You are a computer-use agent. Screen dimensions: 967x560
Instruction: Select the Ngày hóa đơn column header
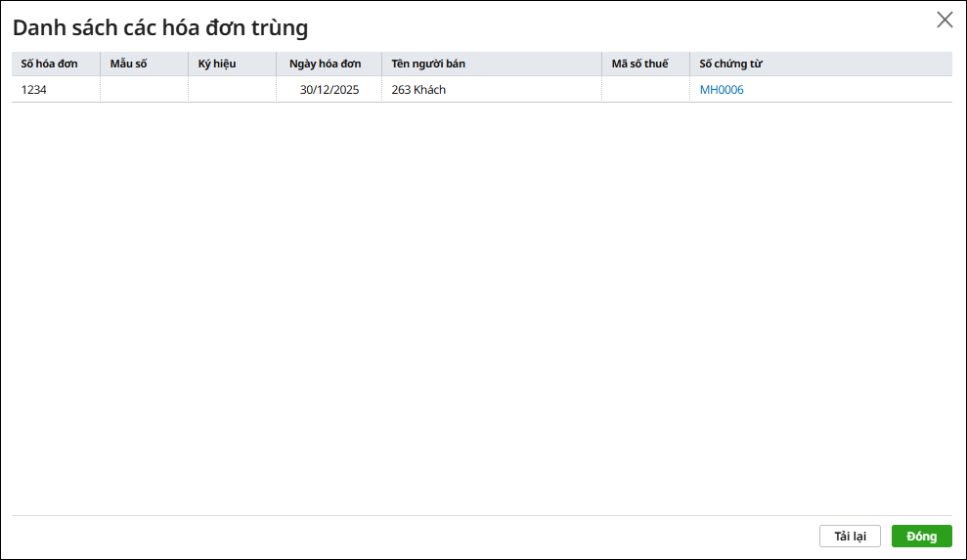click(x=329, y=64)
